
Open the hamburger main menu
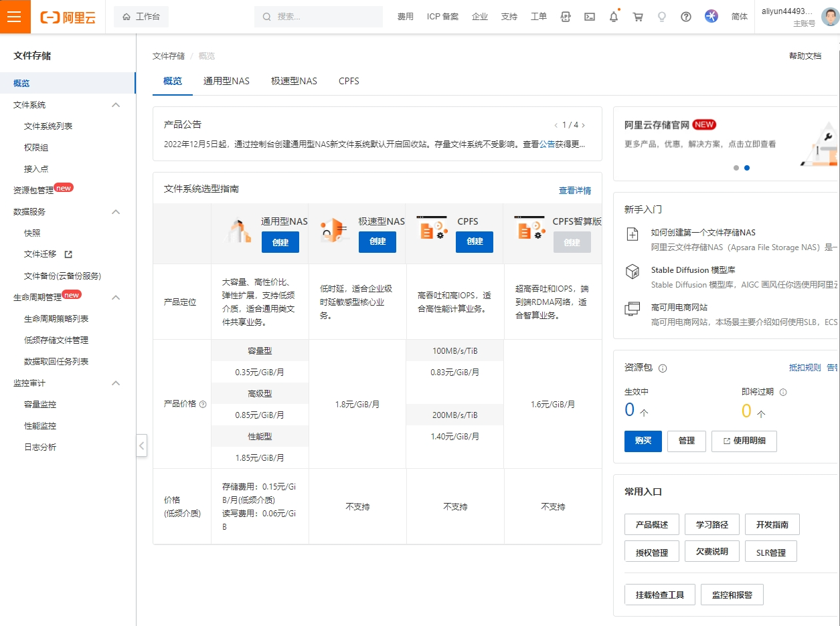click(15, 17)
